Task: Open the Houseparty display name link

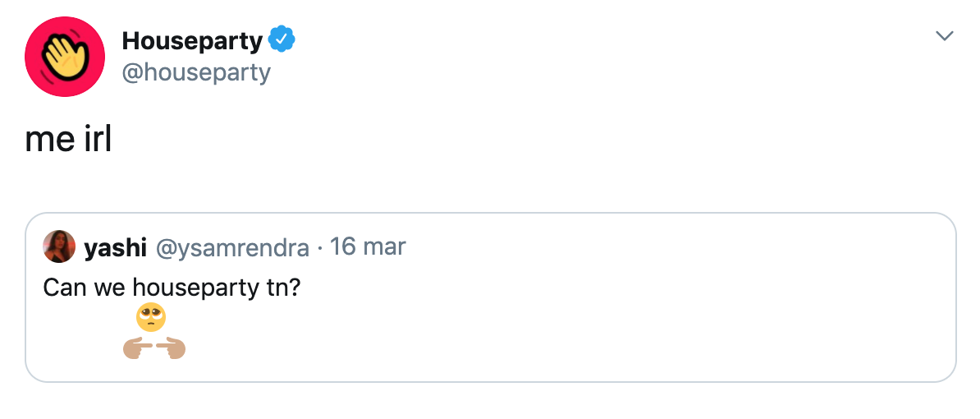Action: point(192,40)
